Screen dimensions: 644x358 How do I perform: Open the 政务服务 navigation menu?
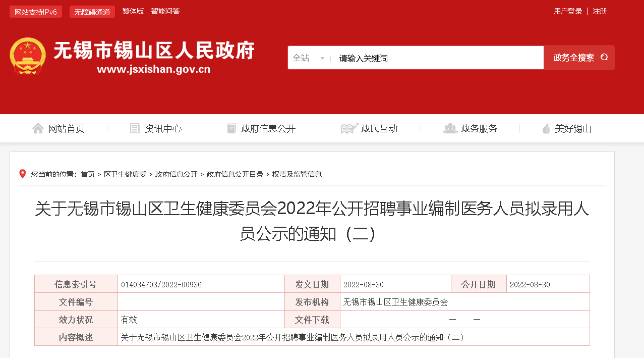(479, 129)
